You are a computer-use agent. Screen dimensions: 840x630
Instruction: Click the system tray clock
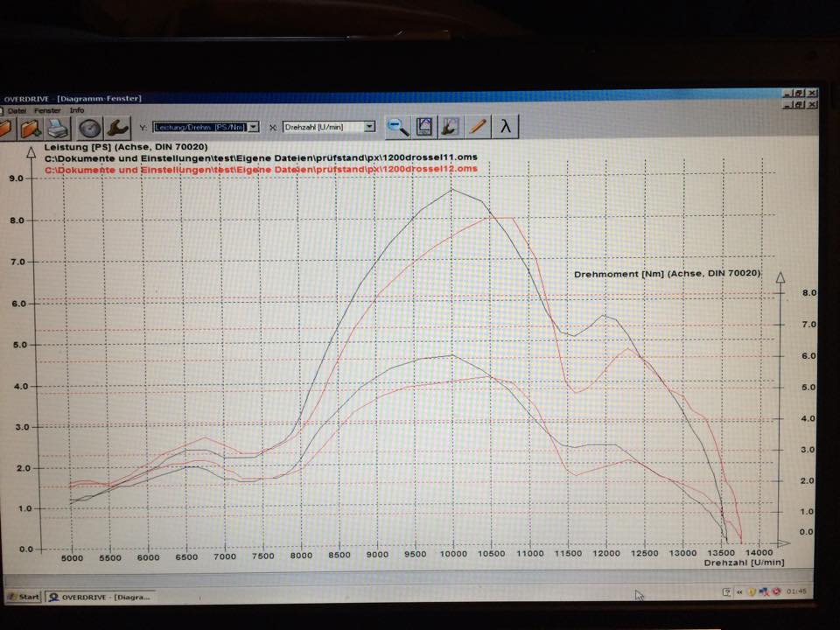point(797,592)
